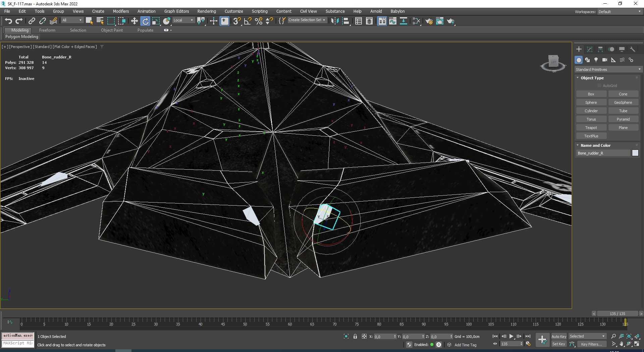The width and height of the screenshot is (644, 352).
Task: Select the Space Warps category icon
Action: coord(622,60)
